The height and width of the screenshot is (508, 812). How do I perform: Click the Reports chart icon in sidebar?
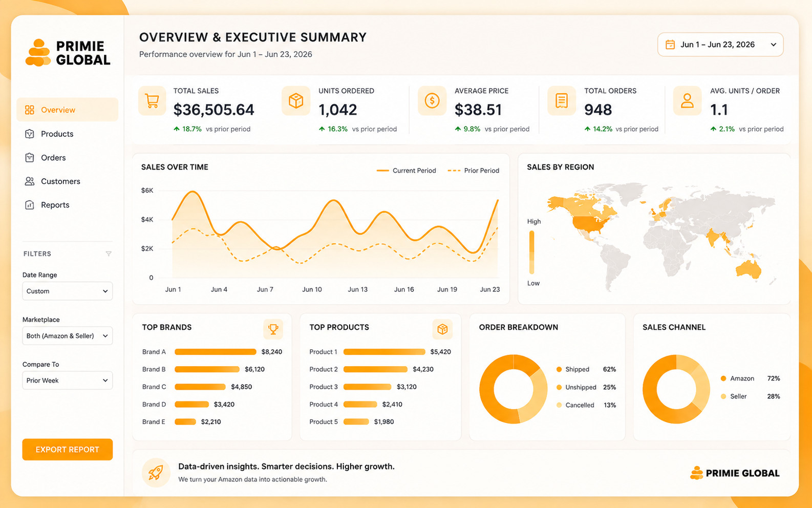[x=30, y=205]
